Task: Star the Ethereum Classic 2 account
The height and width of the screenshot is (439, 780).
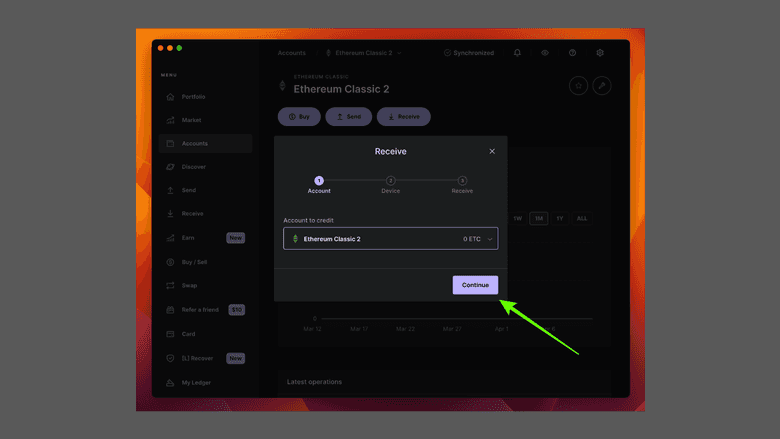Action: tap(578, 86)
